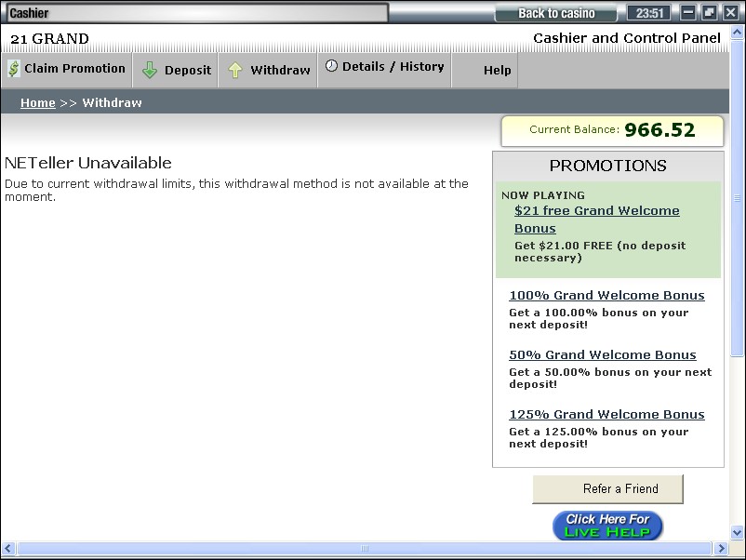Click the Refer a Friend button
The image size is (746, 560).
[607, 489]
